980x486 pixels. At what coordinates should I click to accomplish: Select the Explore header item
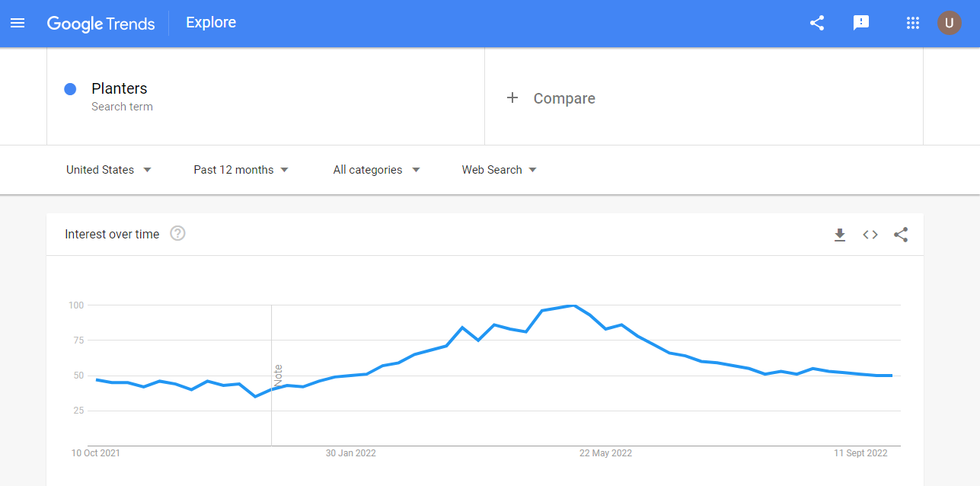[211, 23]
